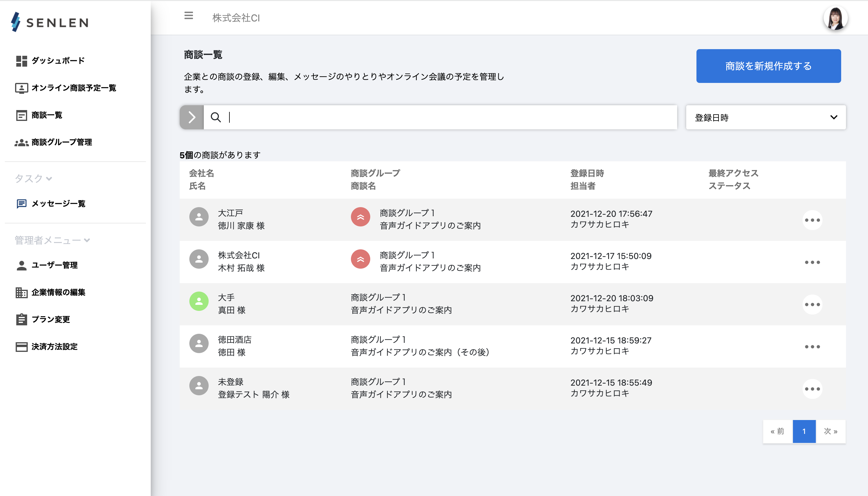The height and width of the screenshot is (496, 868).
Task: Click the green avatar for 大手 row
Action: point(199,301)
